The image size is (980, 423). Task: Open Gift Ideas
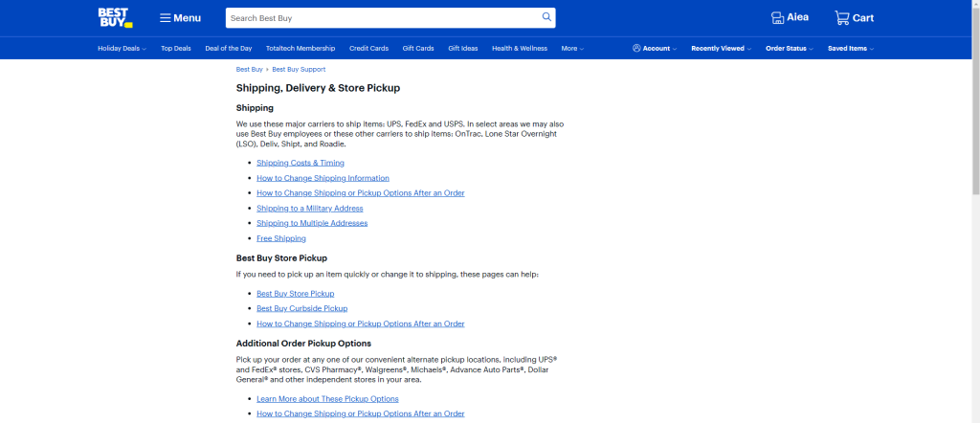pos(462,48)
